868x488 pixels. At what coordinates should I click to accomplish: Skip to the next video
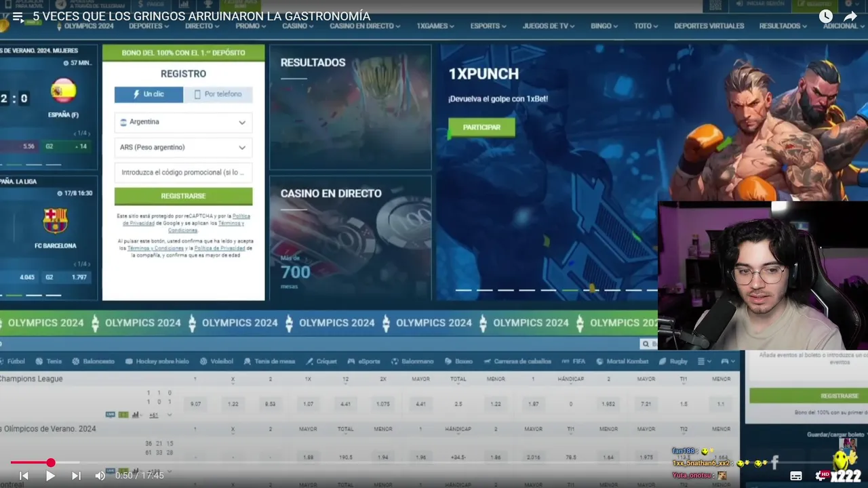(x=76, y=476)
